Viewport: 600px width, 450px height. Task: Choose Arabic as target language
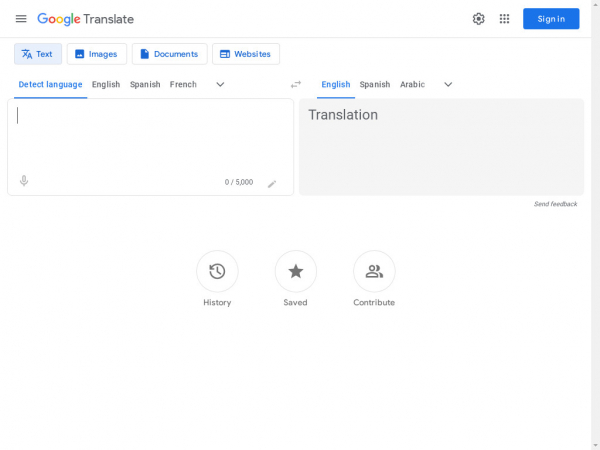412,85
